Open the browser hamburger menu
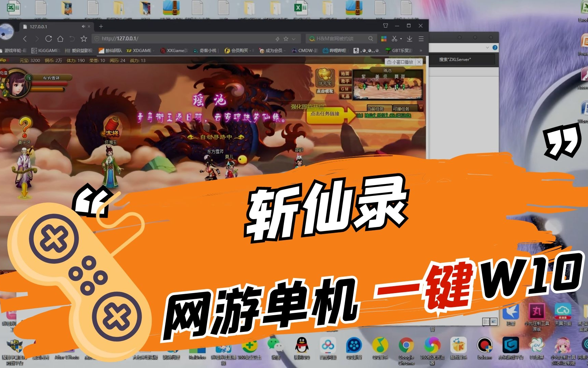Screen dimensions: 588x368 [x=421, y=39]
